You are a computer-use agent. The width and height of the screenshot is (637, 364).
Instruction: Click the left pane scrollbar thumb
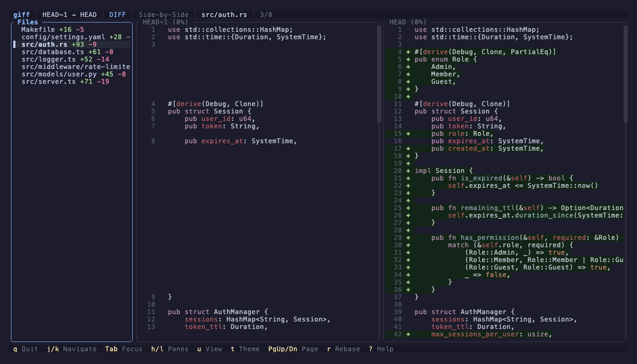(x=379, y=74)
